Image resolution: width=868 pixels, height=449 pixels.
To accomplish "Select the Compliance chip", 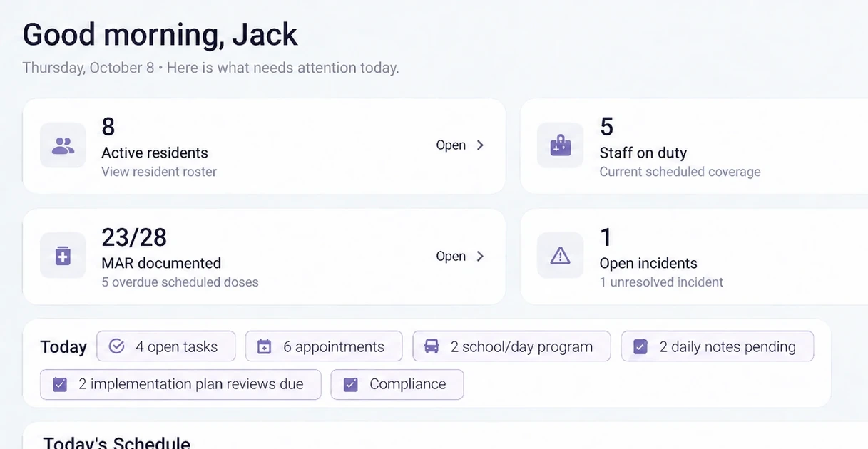I will pyautogui.click(x=397, y=384).
